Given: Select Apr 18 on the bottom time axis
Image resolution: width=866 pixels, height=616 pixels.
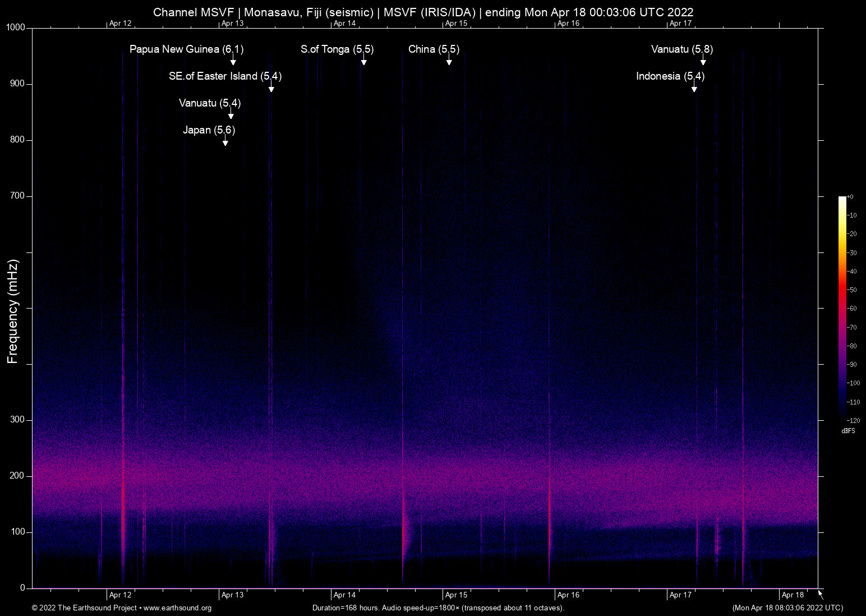Looking at the screenshot, I should [x=793, y=595].
